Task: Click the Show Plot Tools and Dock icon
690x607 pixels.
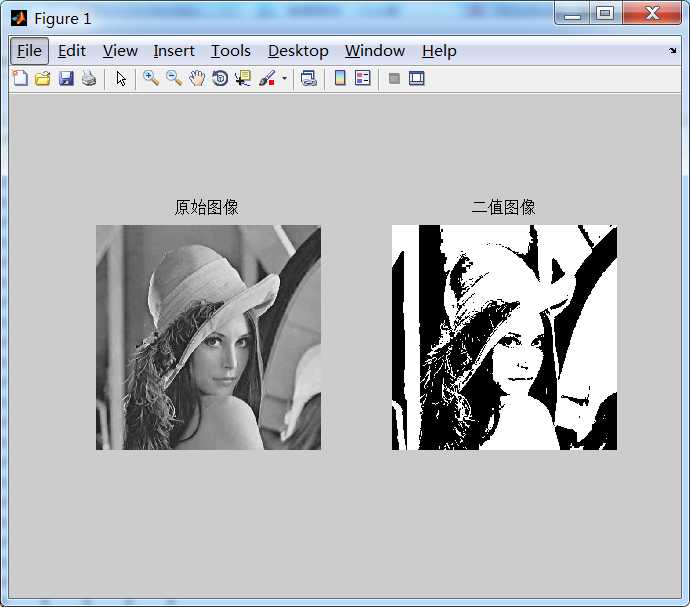Action: point(416,78)
